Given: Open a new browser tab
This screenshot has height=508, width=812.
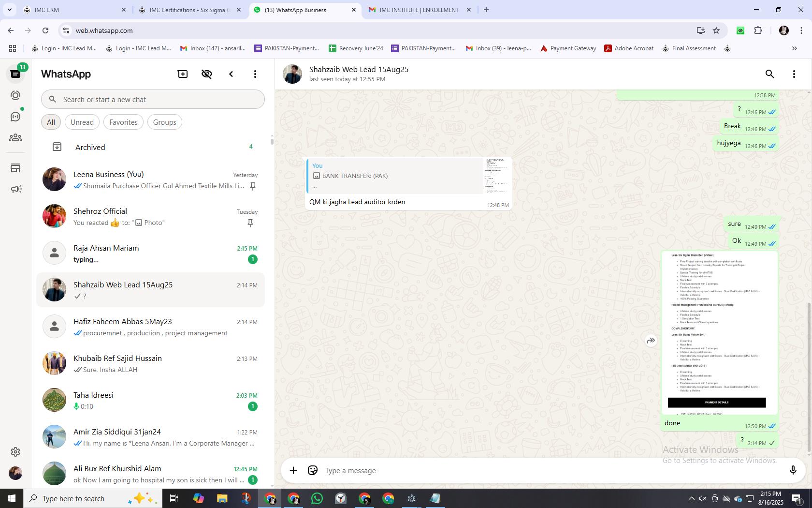Looking at the screenshot, I should click(486, 10).
